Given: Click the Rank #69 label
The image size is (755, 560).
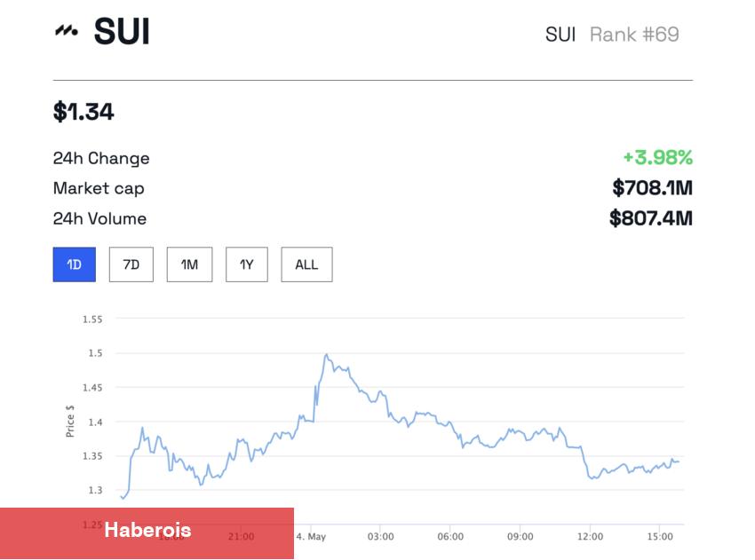Looking at the screenshot, I should click(634, 35).
